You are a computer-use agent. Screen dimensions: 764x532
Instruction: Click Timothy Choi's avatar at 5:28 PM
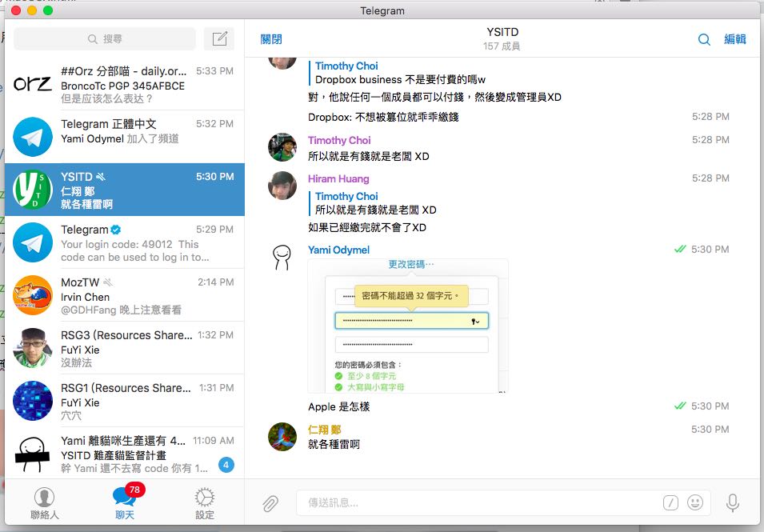click(282, 147)
